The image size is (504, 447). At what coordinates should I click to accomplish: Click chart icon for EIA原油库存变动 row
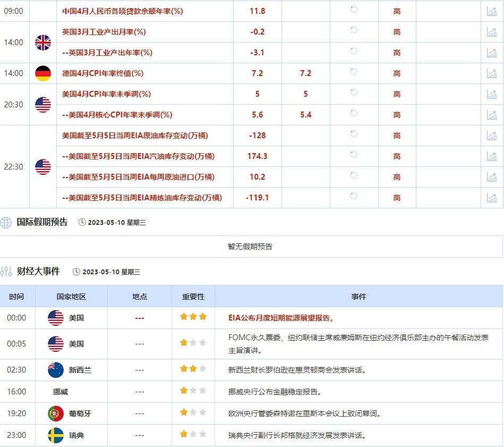click(x=492, y=136)
